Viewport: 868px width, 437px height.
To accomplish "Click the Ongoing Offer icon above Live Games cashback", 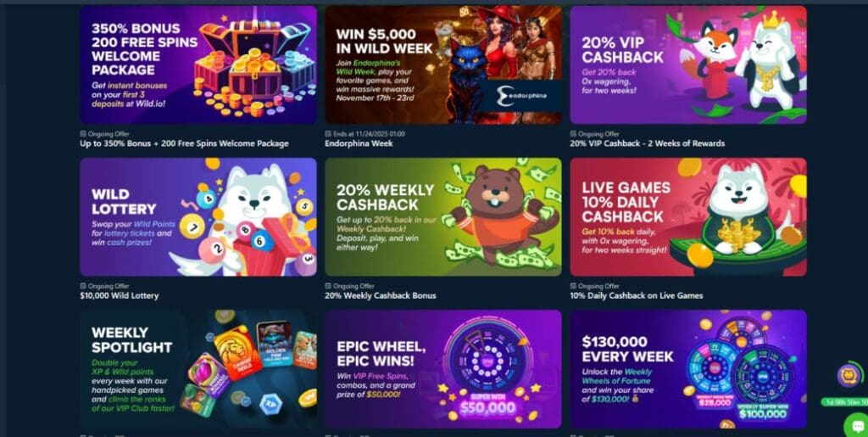I will (x=573, y=286).
